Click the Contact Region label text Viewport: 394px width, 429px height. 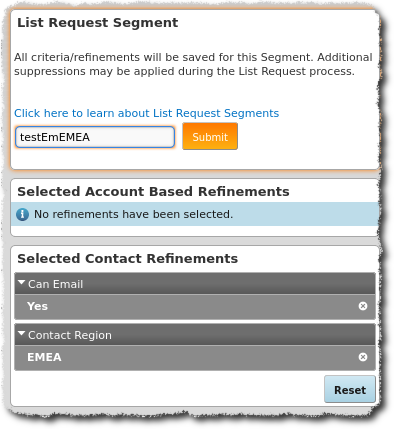click(x=70, y=335)
